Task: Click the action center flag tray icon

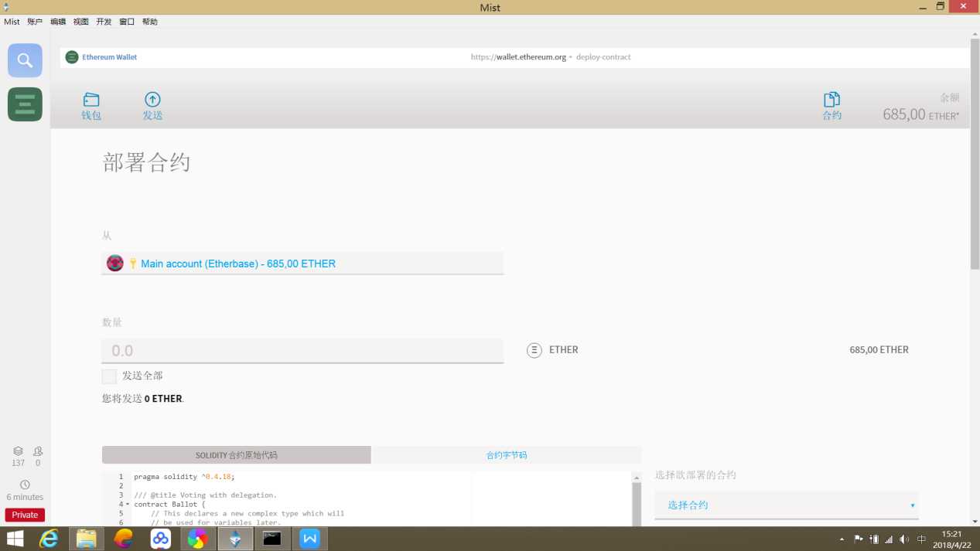Action: [x=858, y=539]
